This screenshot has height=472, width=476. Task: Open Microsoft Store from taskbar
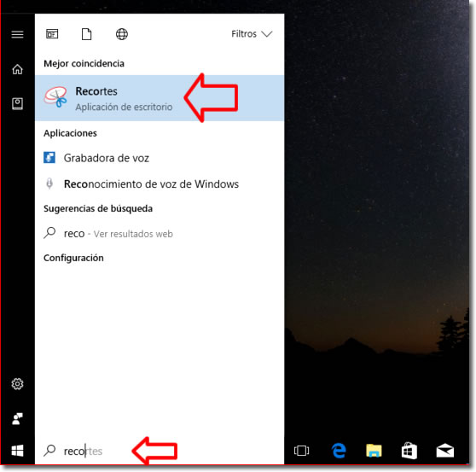point(409,451)
